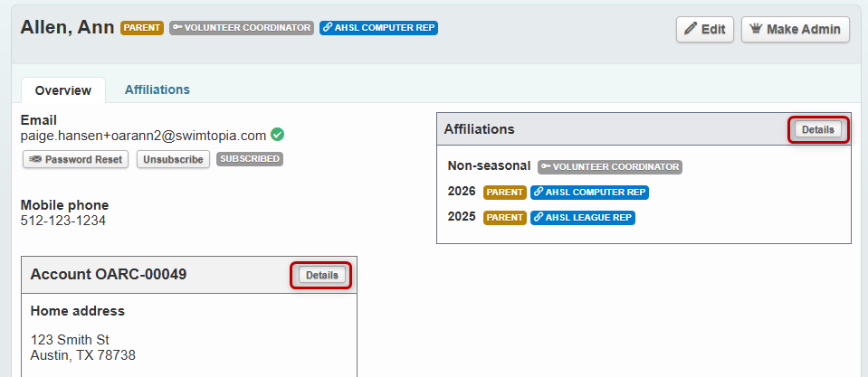Click the Non-seasonal VOLUNTEER COORDINATOR badge
868x377 pixels.
pyautogui.click(x=609, y=167)
